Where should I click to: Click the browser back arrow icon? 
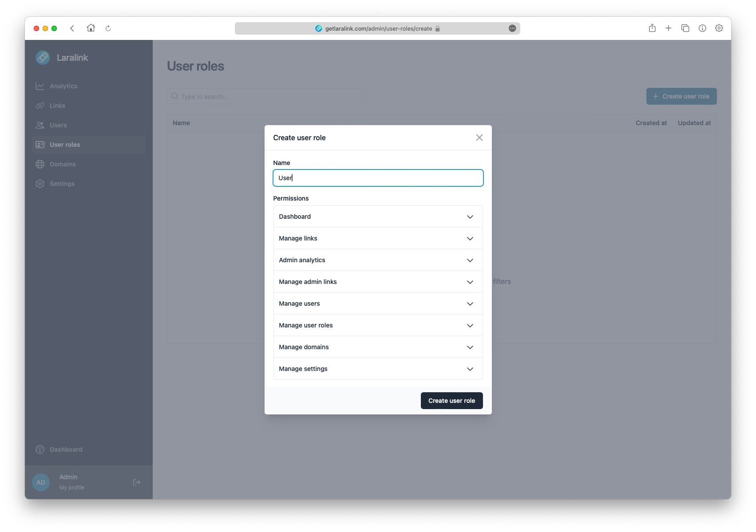(72, 28)
